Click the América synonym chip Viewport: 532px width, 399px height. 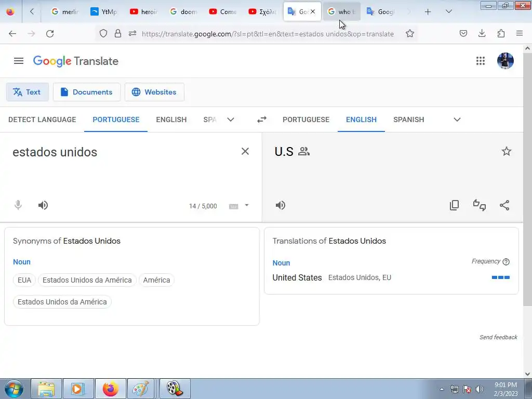(156, 280)
